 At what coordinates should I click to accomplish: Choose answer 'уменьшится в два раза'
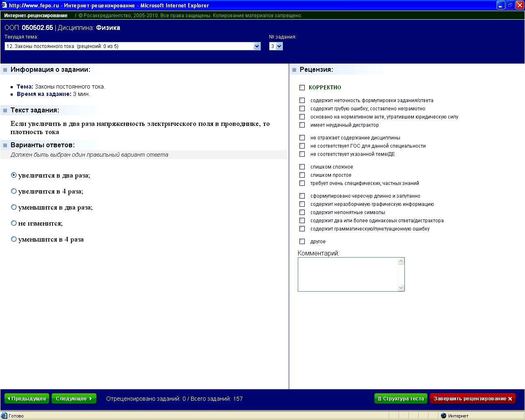click(x=14, y=207)
